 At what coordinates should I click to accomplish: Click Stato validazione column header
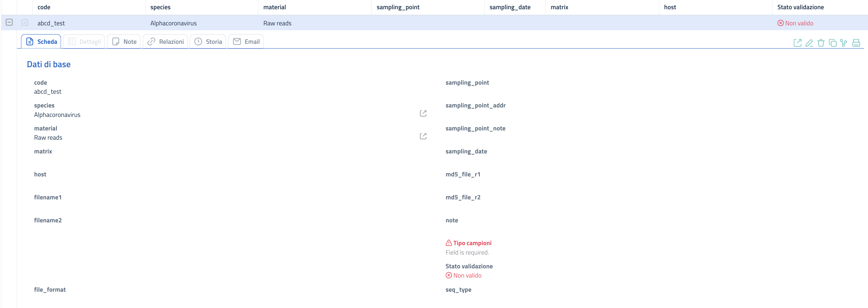[800, 7]
